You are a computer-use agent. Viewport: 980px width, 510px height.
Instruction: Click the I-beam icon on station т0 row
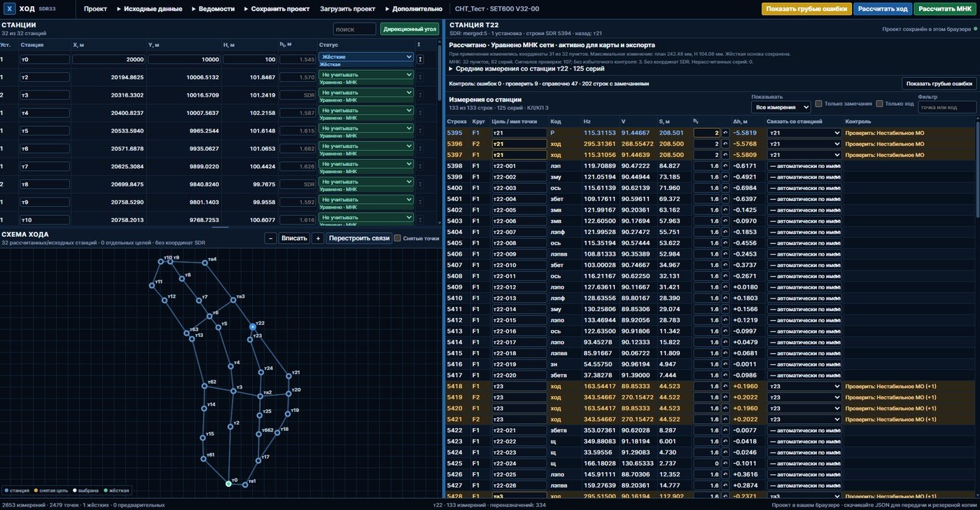click(420, 60)
